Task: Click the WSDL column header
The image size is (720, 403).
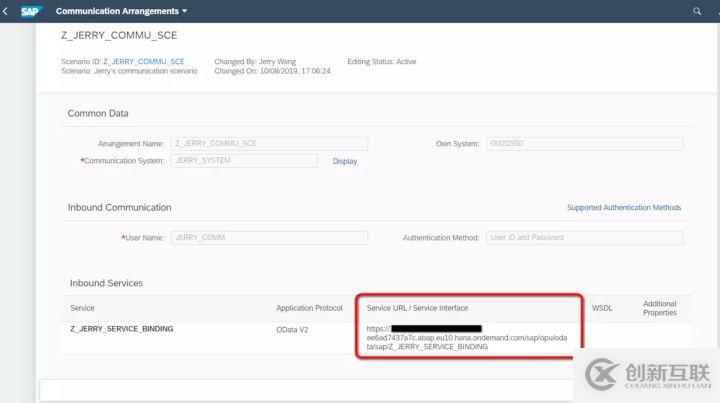Action: pos(602,308)
